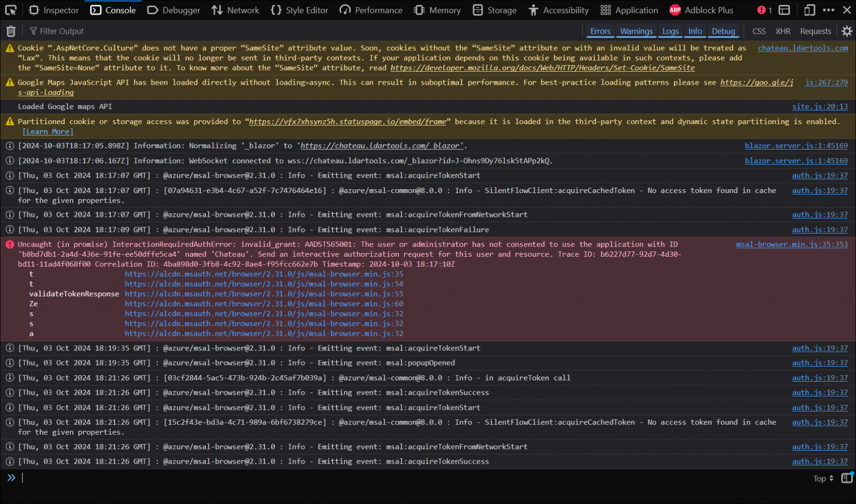This screenshot has height=504, width=856.
Task: Open the Accessibility tab
Action: (x=558, y=10)
